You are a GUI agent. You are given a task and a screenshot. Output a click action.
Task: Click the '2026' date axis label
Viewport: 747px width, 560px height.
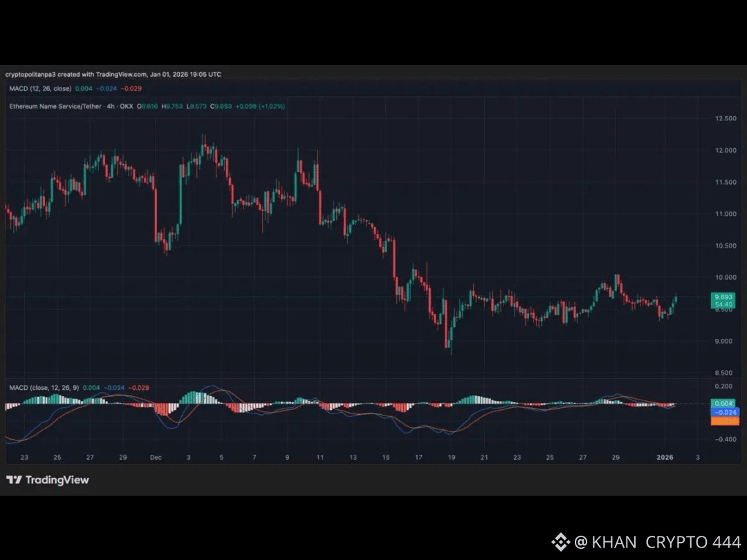click(x=665, y=457)
